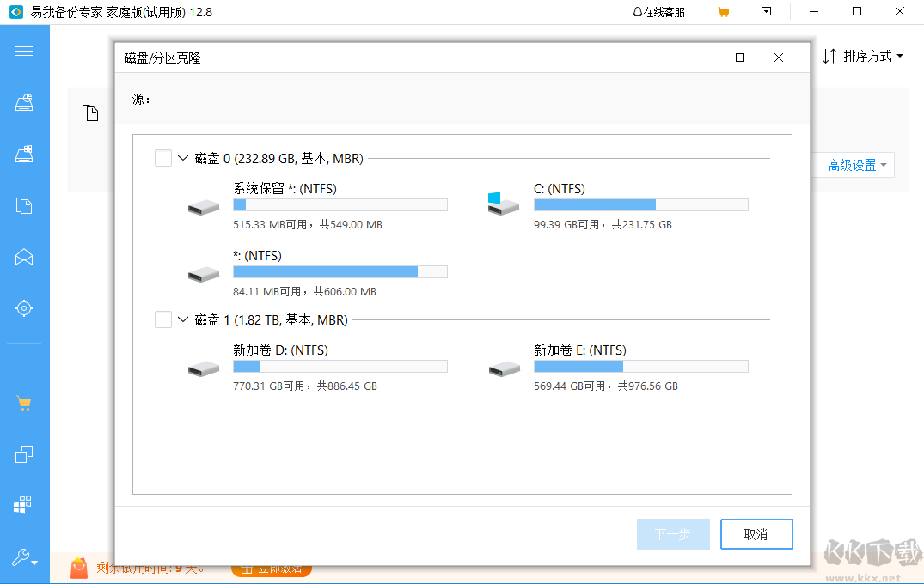Open the disk backup tool in sidebar
The width and height of the screenshot is (924, 584).
(x=23, y=154)
